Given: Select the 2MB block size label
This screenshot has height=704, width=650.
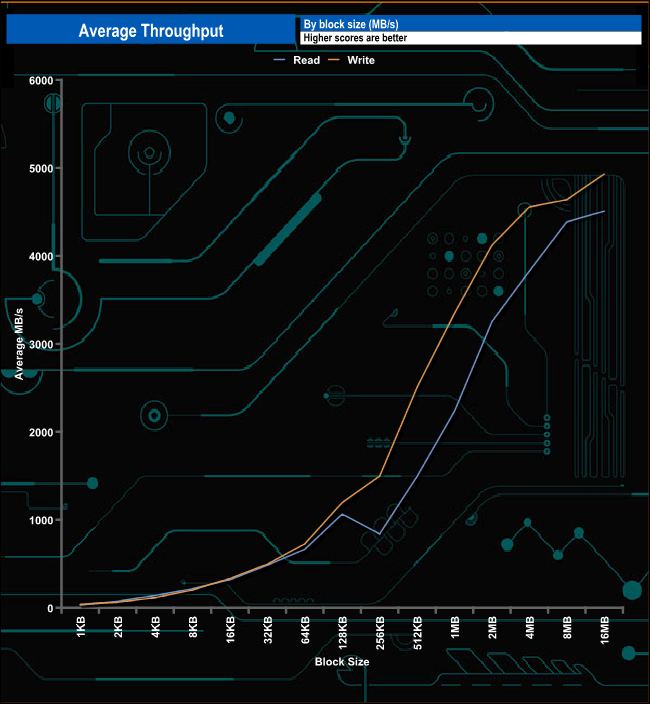Looking at the screenshot, I should coord(492,632).
